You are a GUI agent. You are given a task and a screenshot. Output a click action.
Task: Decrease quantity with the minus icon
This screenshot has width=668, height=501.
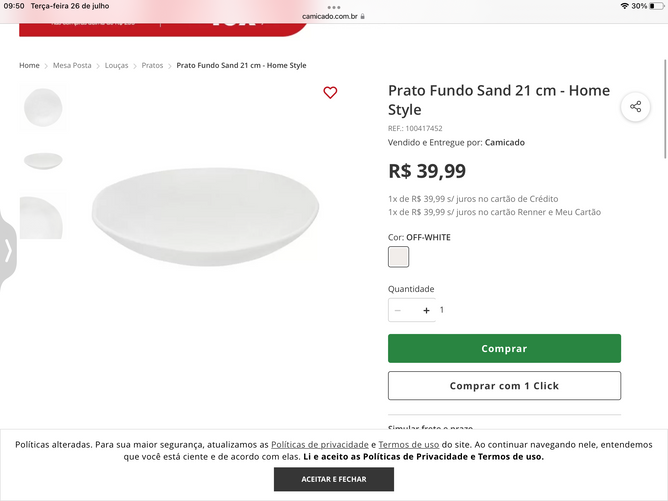(398, 310)
